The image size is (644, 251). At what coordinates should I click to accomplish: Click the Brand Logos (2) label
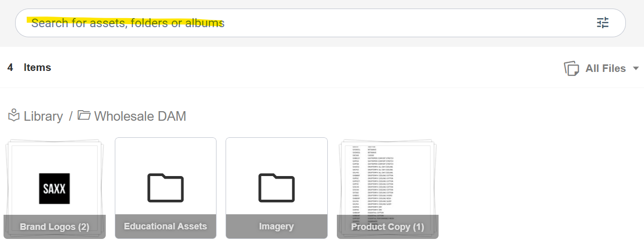click(54, 227)
